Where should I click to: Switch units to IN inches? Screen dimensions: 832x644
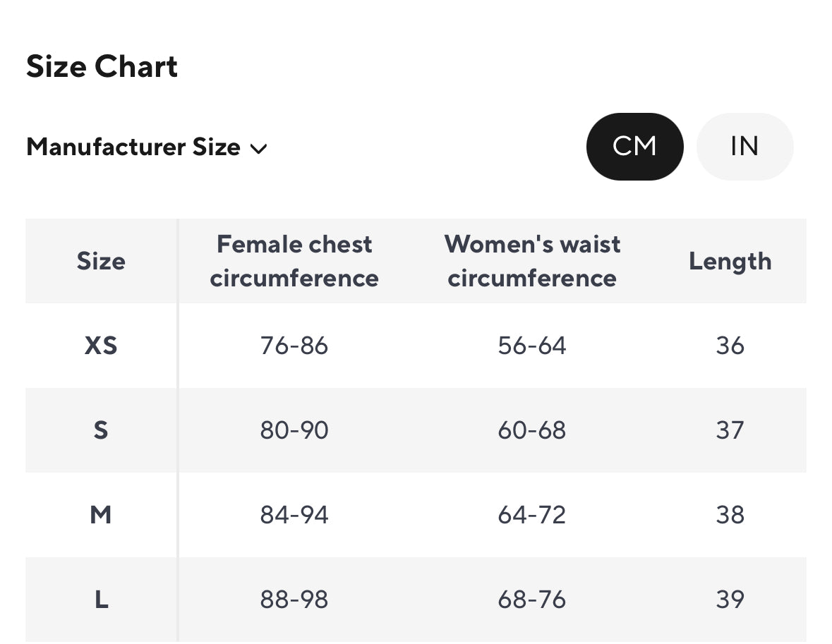point(744,147)
